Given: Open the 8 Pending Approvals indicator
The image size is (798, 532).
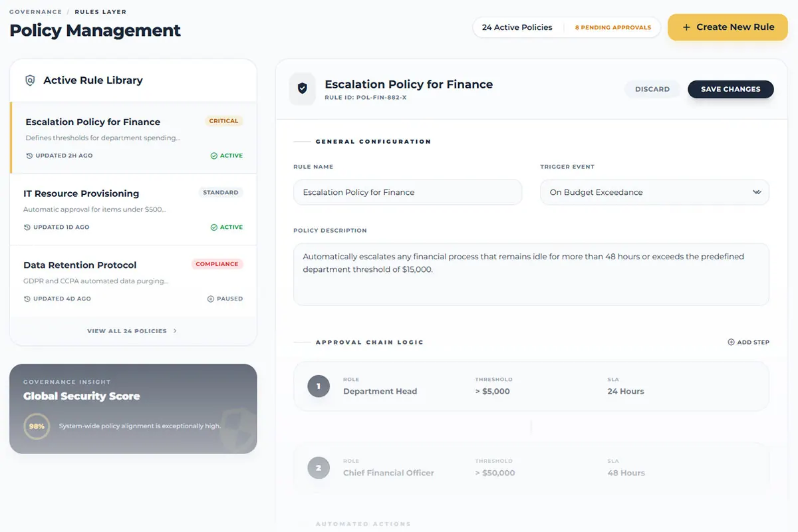Looking at the screenshot, I should coord(613,27).
